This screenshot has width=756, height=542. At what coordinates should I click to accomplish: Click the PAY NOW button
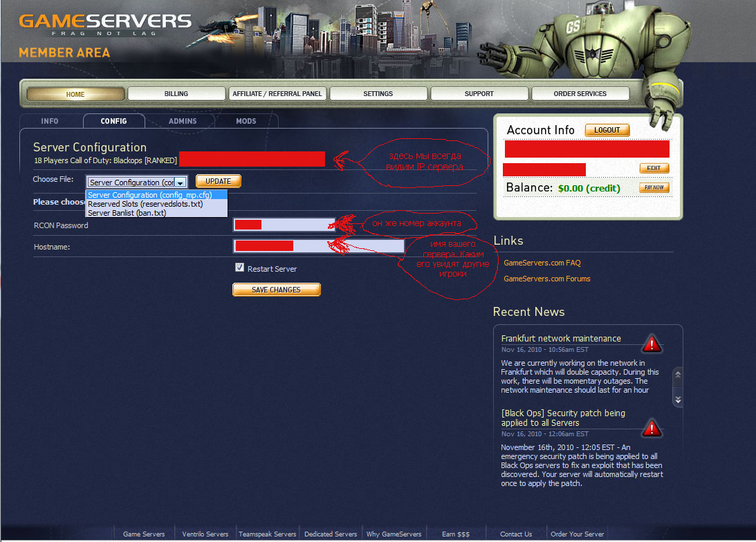[654, 187]
